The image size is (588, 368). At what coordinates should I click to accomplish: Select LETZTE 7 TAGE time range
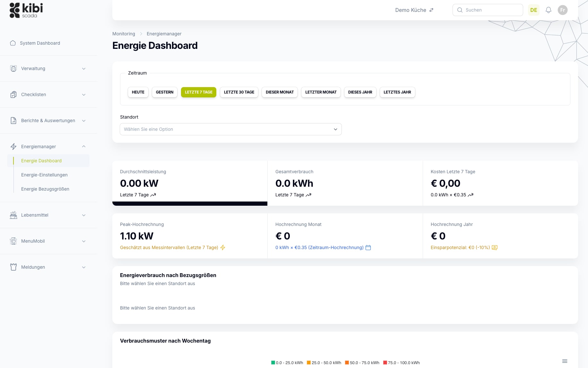point(199,92)
